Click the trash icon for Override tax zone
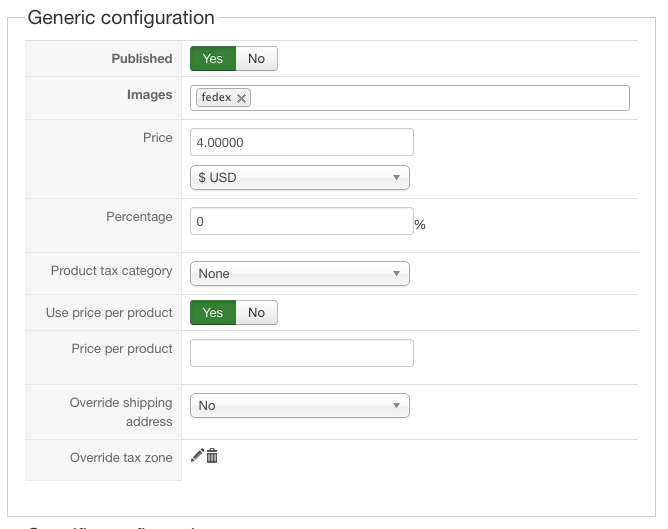This screenshot has height=529, width=668. [212, 456]
